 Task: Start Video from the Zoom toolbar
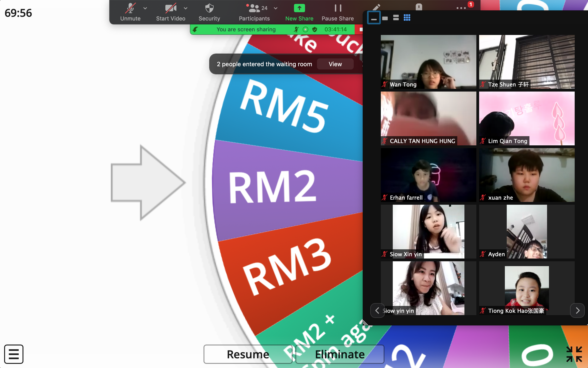171,12
